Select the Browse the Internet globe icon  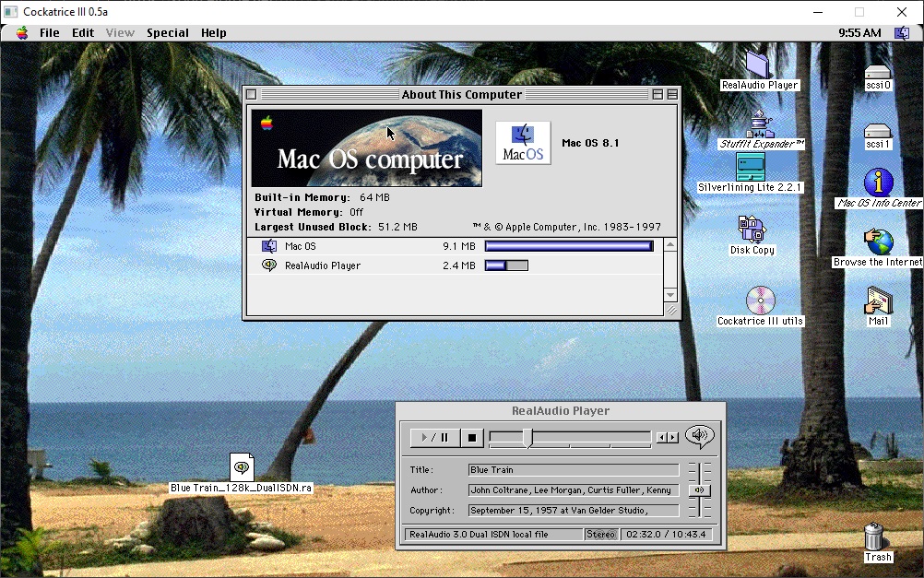click(x=878, y=242)
